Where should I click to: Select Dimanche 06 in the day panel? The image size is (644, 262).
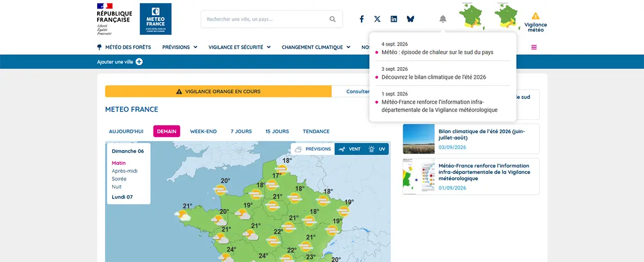128,151
